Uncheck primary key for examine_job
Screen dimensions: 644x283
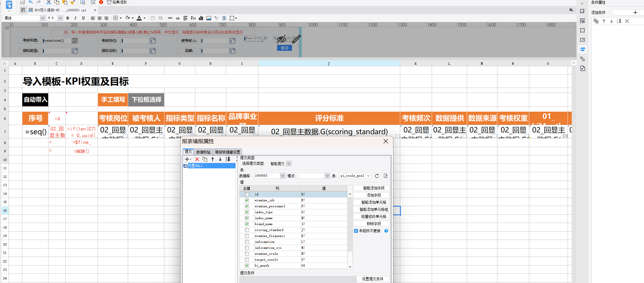pyautogui.click(x=247, y=200)
